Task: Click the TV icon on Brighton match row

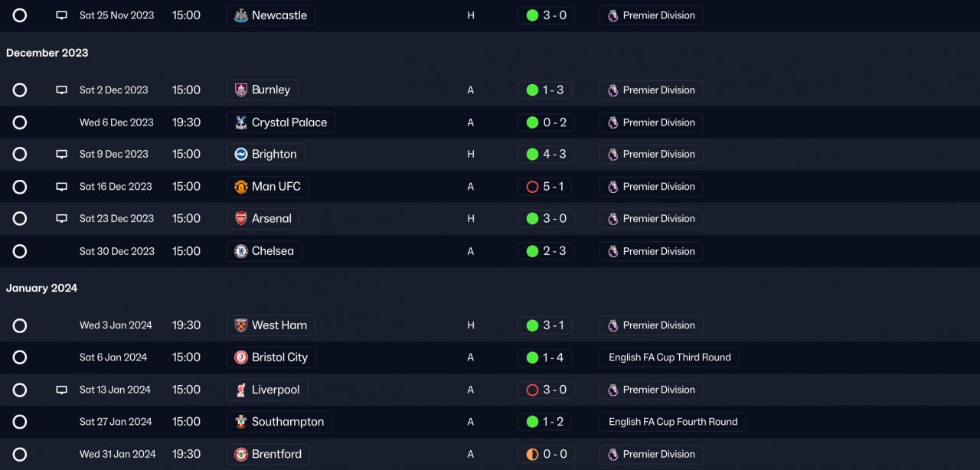Action: (61, 155)
